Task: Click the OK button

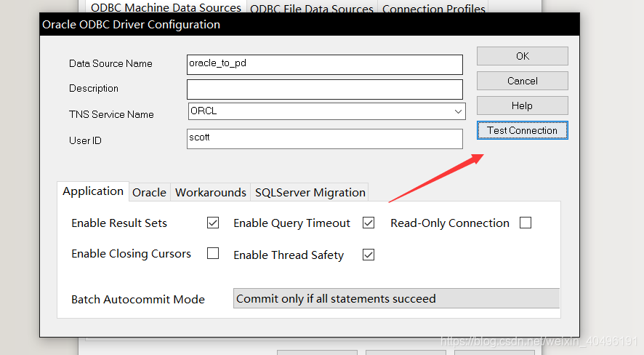Action: tap(523, 56)
